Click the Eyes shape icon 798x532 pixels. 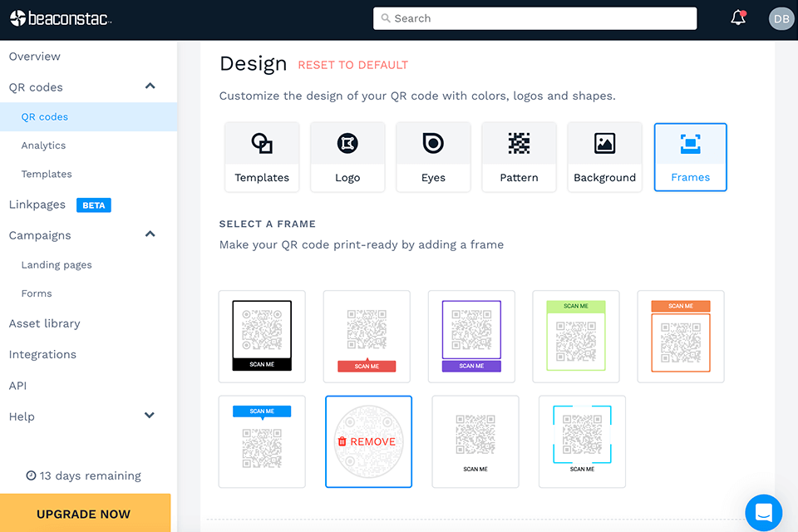pos(433,143)
